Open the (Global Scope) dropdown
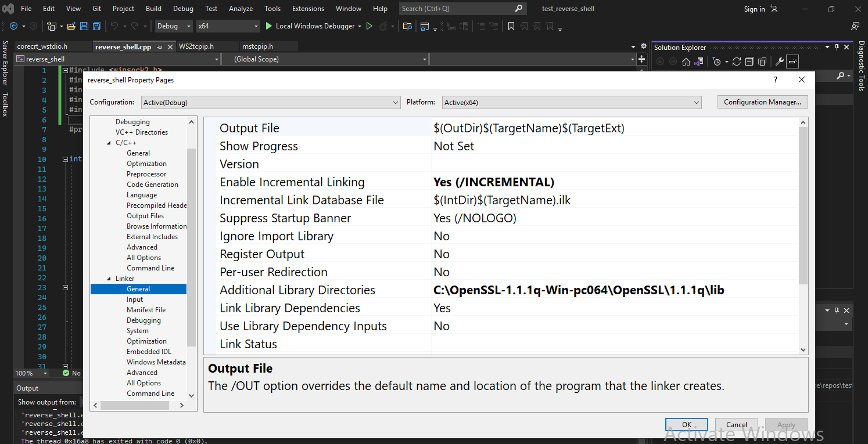Screen dimensions: 868x444 pos(325,59)
